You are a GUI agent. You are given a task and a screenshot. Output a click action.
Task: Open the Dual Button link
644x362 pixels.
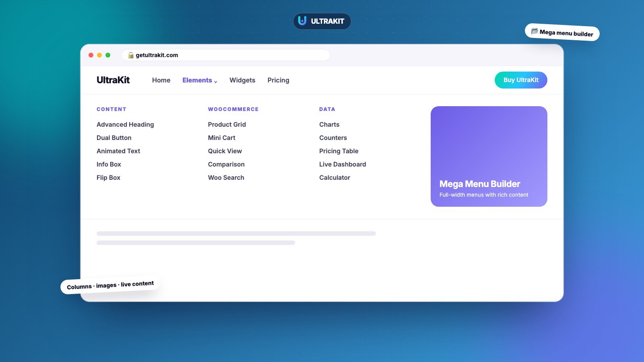click(114, 138)
